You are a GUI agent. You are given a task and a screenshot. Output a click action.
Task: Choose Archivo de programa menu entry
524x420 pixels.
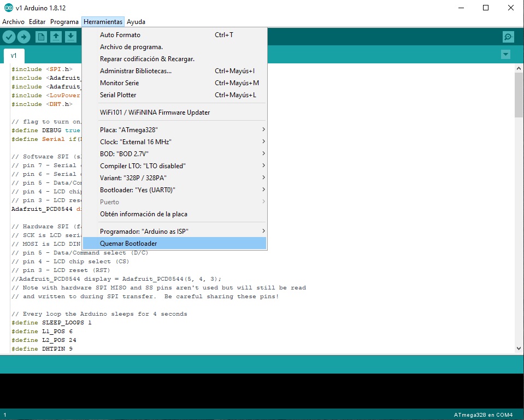(x=174, y=47)
